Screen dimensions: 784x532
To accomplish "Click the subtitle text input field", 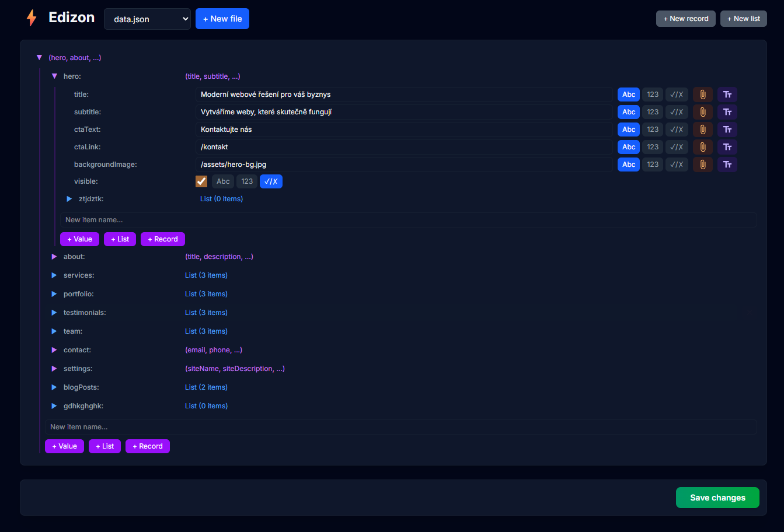I will (403, 112).
